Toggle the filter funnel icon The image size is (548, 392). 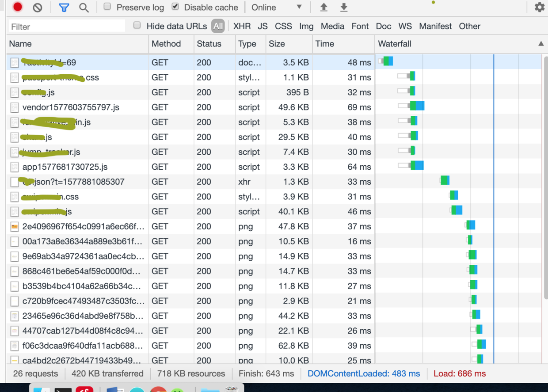[x=64, y=8]
